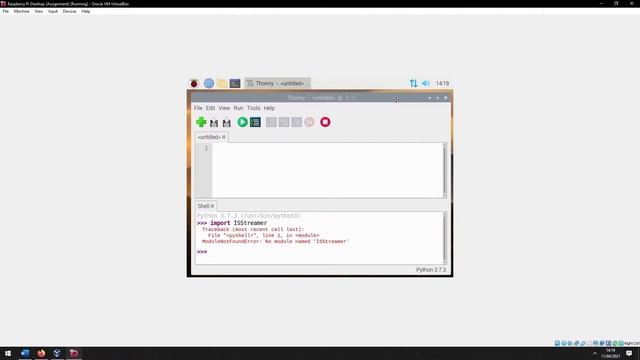Screen dimensions: 640x360
Task: Click the Step into debug icon
Action: [284, 122]
